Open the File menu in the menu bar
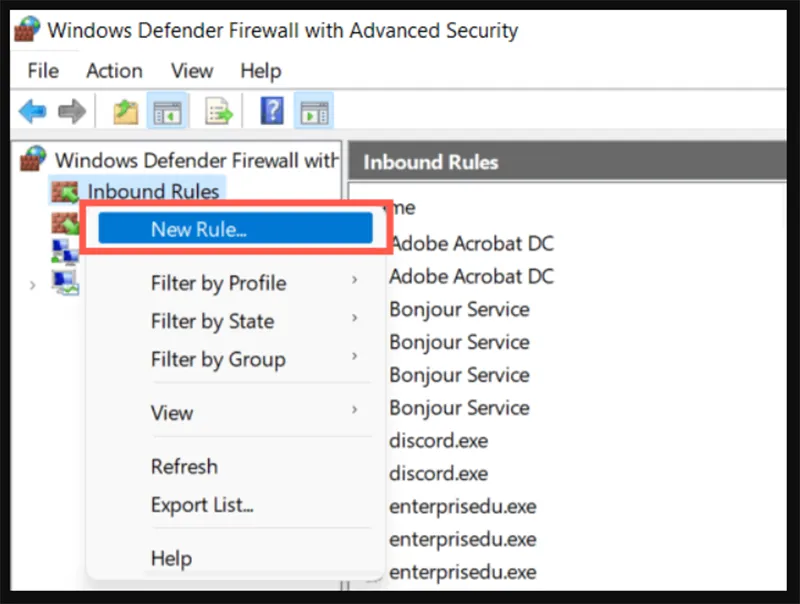Viewport: 800px width, 604px height. (43, 71)
